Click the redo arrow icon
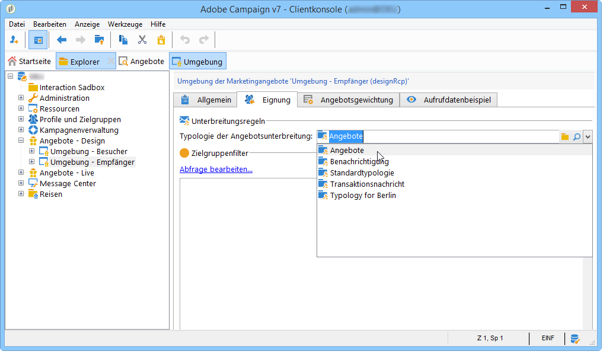616x364 pixels. click(x=204, y=40)
